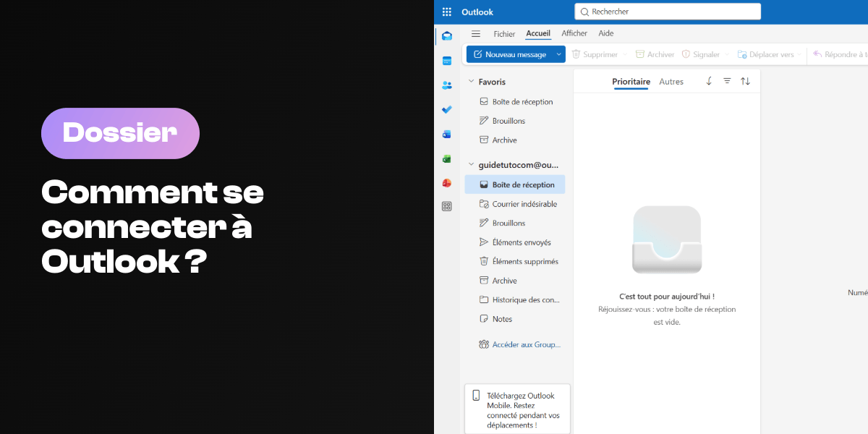Click the Signaler shield icon
Image resolution: width=868 pixels, height=434 pixels.
point(686,54)
